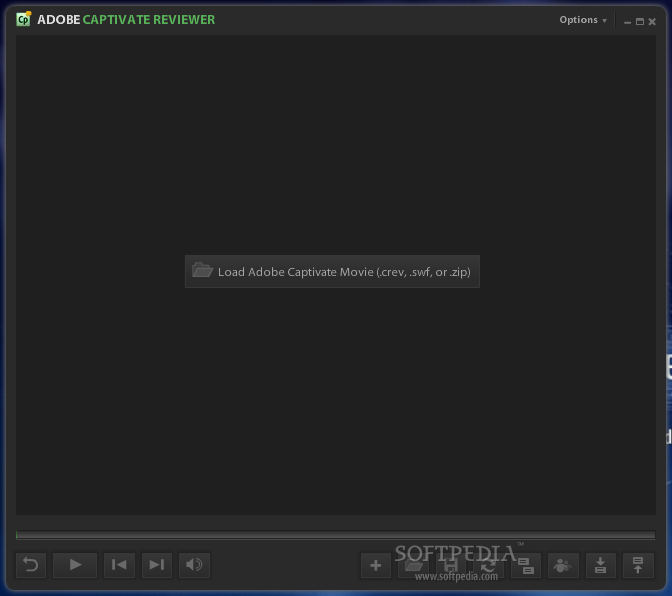This screenshot has width=672, height=596.
Task: Skip to next slide
Action: point(157,565)
